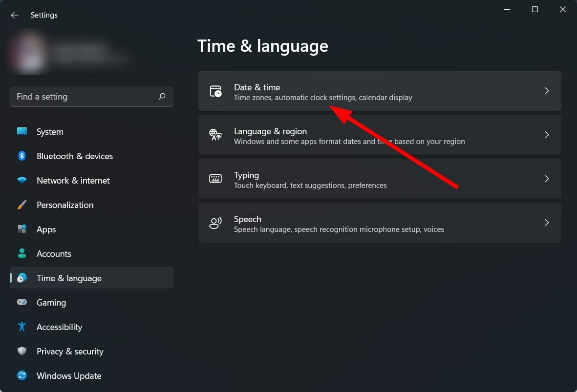
Task: Select the Typing keyboard icon
Action: [215, 179]
